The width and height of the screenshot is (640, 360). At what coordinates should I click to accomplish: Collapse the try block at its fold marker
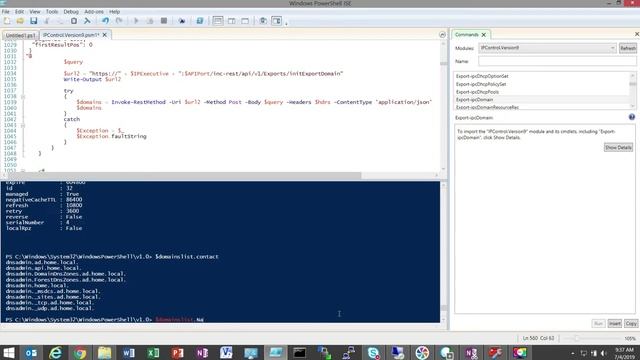tap(23, 97)
